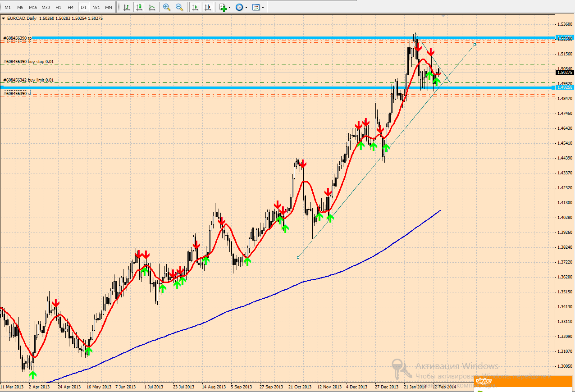
Task: Select the '#608456390 sl' order label
Action: coord(17,93)
